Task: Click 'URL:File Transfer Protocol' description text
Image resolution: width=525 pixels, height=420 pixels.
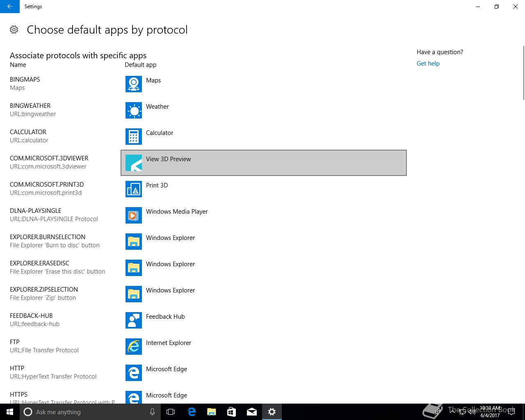Action: point(44,350)
